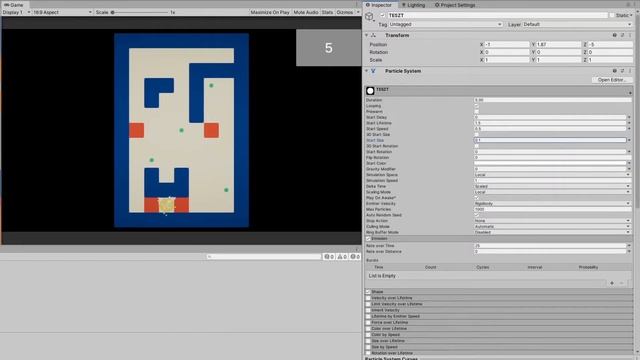Click the Start Size input field

tap(550, 140)
